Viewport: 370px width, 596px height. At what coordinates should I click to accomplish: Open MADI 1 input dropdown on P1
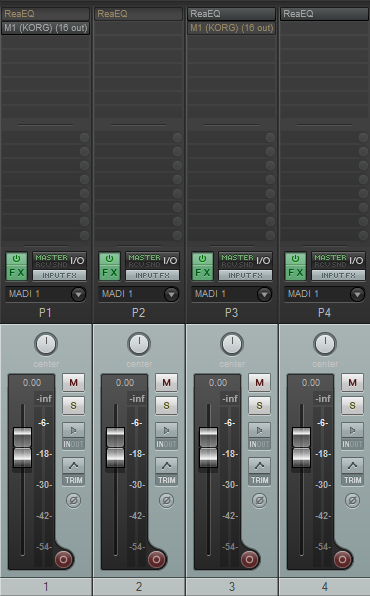(46, 294)
